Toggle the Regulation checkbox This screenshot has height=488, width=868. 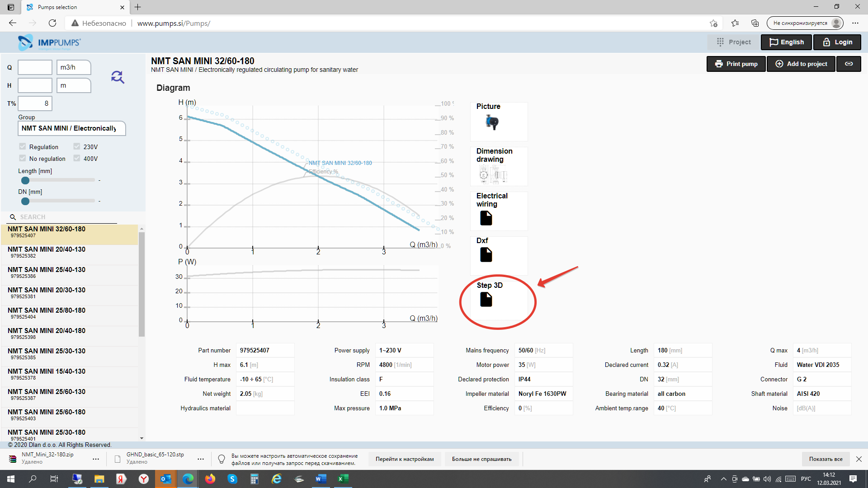click(x=23, y=146)
